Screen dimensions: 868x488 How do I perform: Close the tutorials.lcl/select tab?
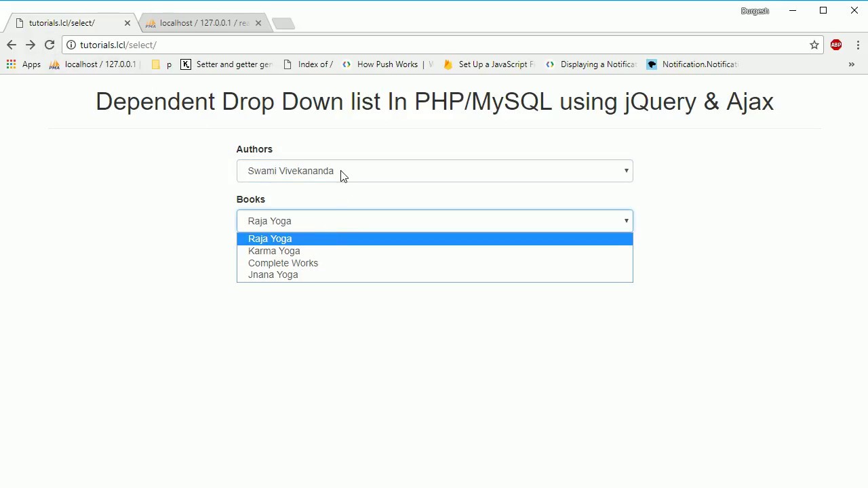coord(127,23)
